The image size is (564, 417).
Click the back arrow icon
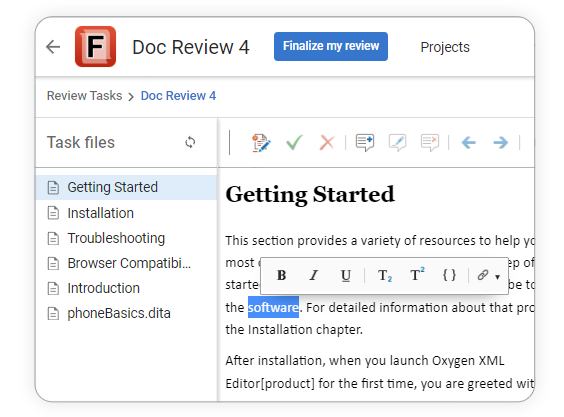53,47
